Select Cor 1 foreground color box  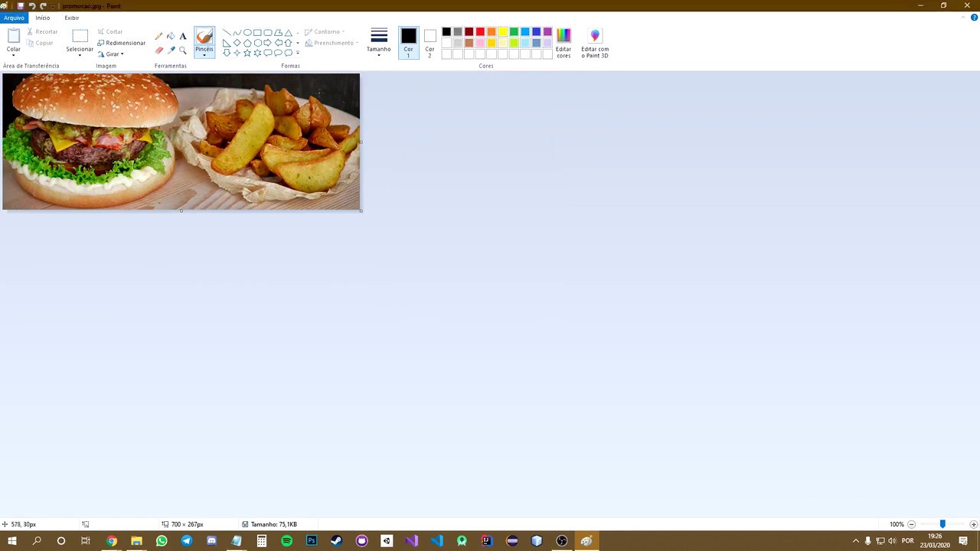tap(408, 42)
